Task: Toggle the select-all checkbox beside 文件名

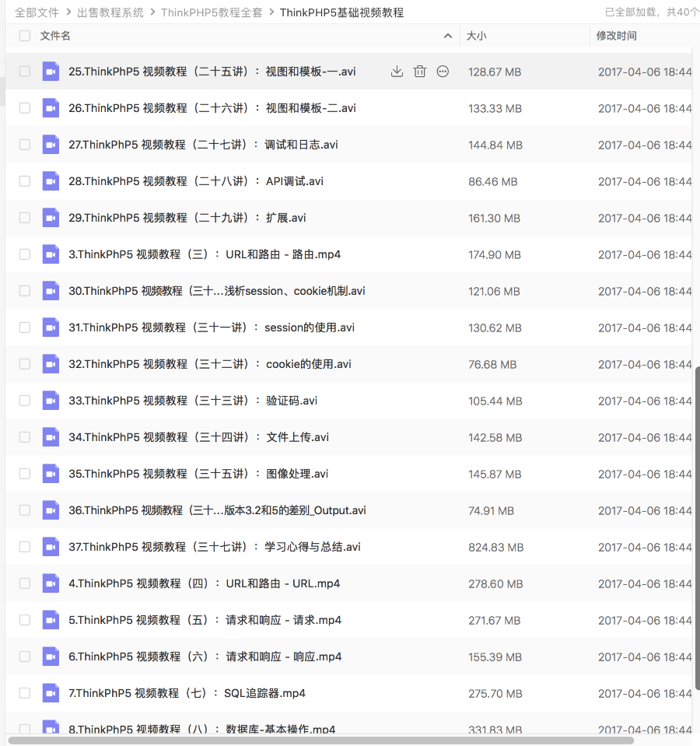Action: click(25, 36)
